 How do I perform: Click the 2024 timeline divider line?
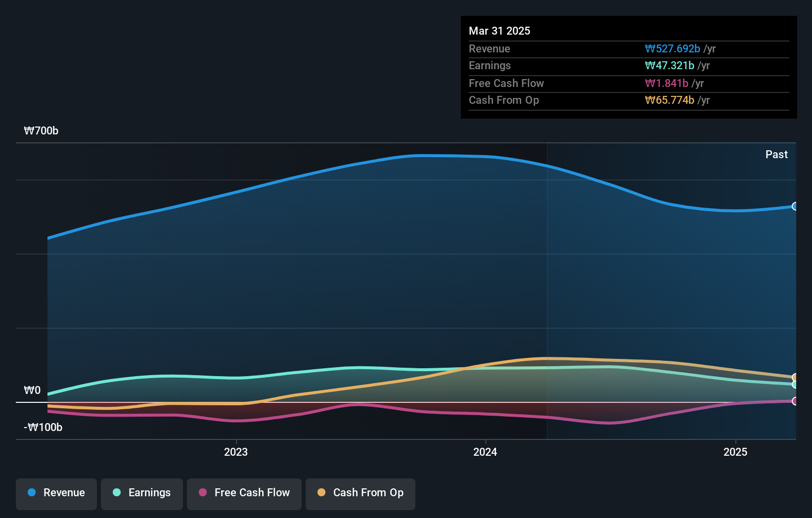(x=547, y=292)
